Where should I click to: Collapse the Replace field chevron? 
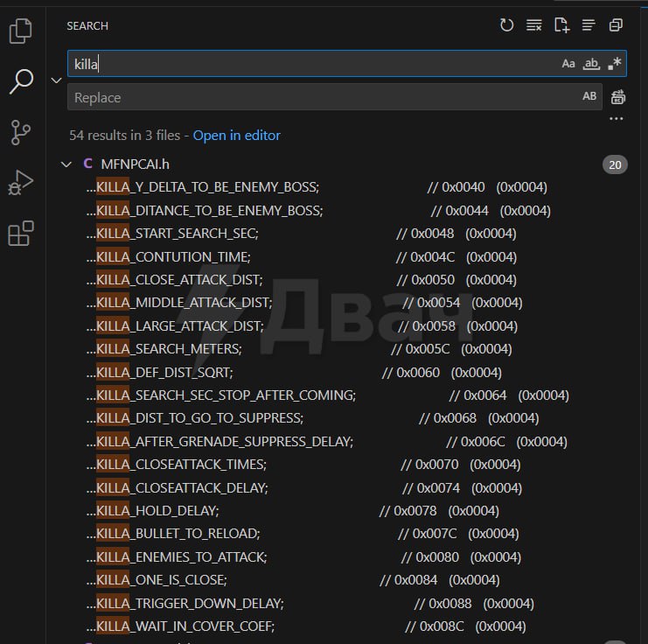coord(57,80)
